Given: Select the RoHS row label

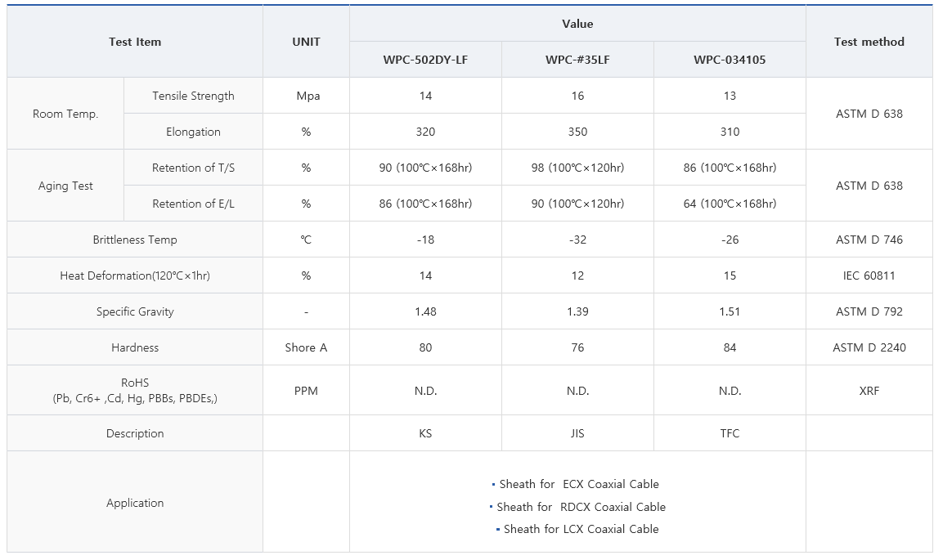Looking at the screenshot, I should pos(135,391).
